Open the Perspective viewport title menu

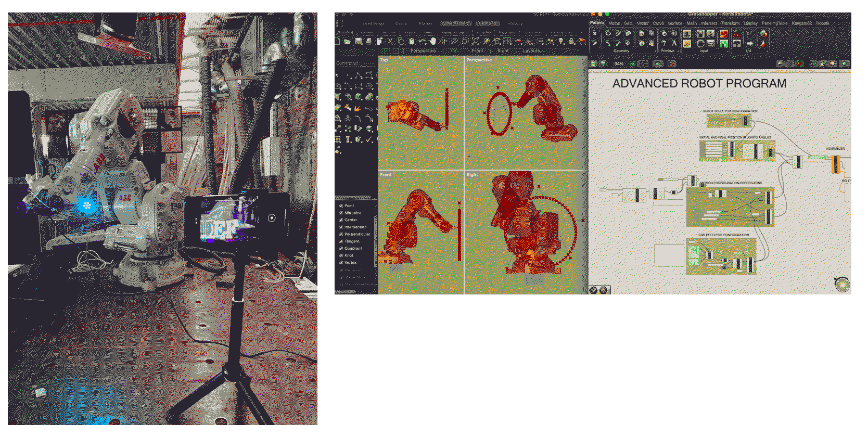pyautogui.click(x=479, y=60)
